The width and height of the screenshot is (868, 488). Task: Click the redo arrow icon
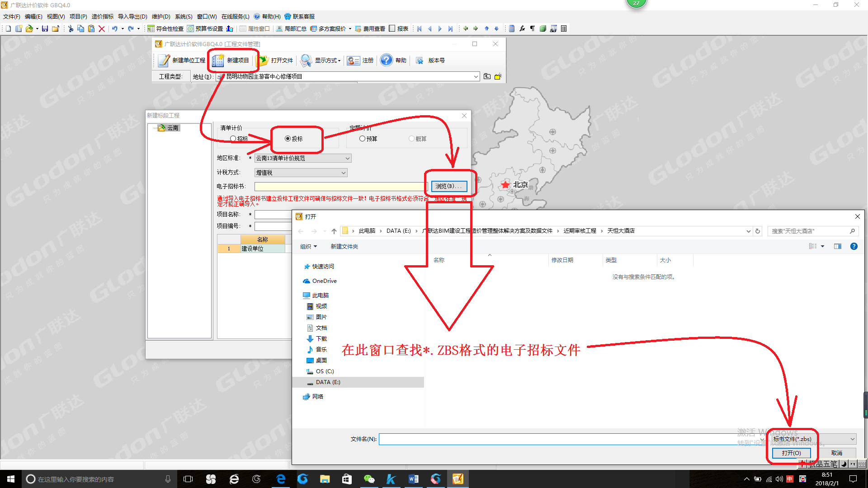(x=131, y=28)
